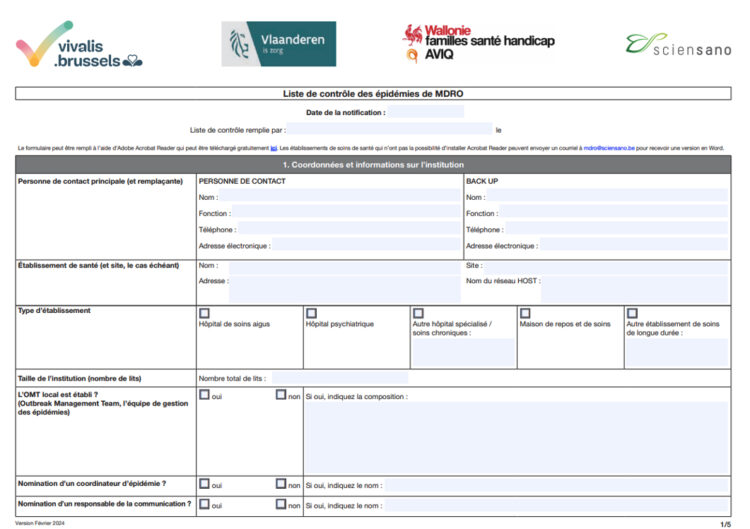
Task: Click the Sciensano logo
Action: point(677,44)
